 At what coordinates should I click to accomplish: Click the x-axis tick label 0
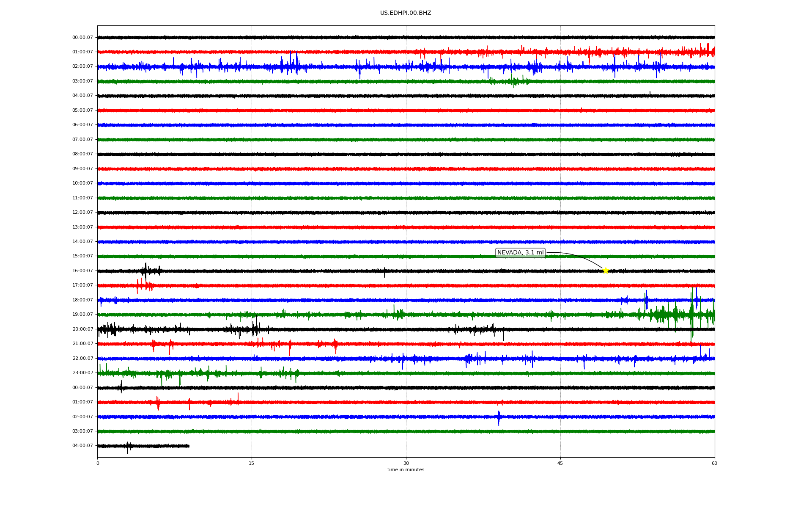[x=98, y=463]
